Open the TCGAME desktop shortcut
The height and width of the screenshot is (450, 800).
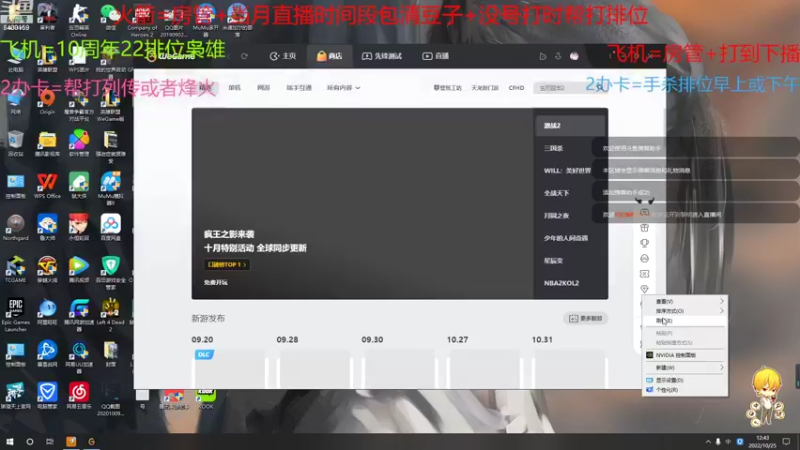[x=15, y=270]
